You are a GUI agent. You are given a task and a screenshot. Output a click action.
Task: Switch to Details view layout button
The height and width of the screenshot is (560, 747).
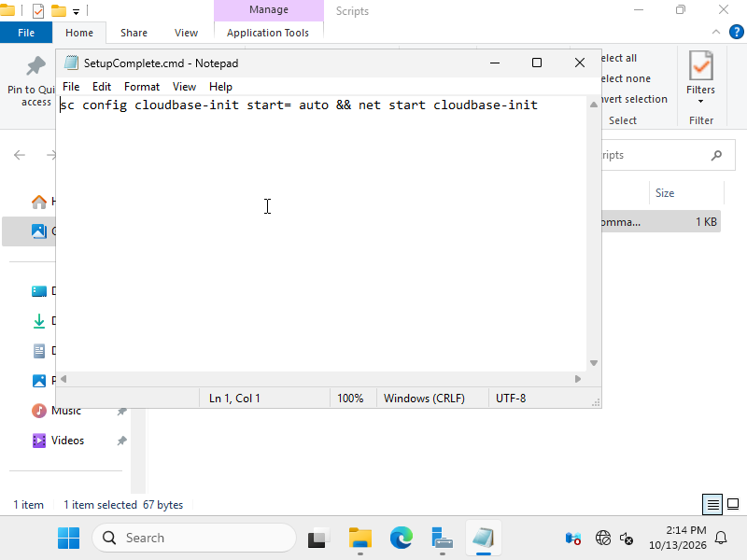click(712, 504)
